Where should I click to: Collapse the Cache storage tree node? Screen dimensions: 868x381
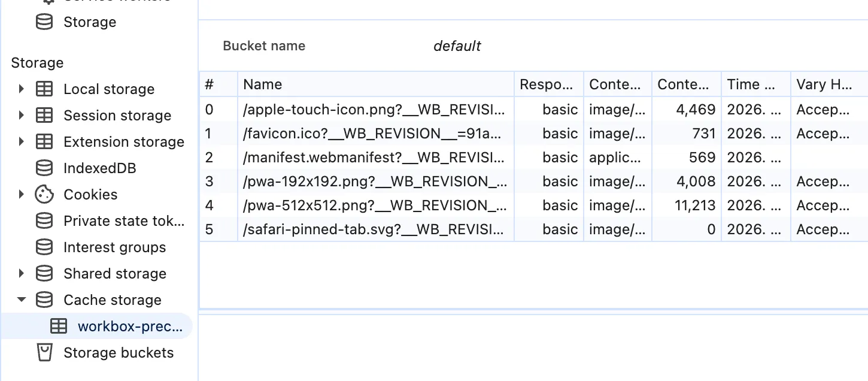(22, 300)
